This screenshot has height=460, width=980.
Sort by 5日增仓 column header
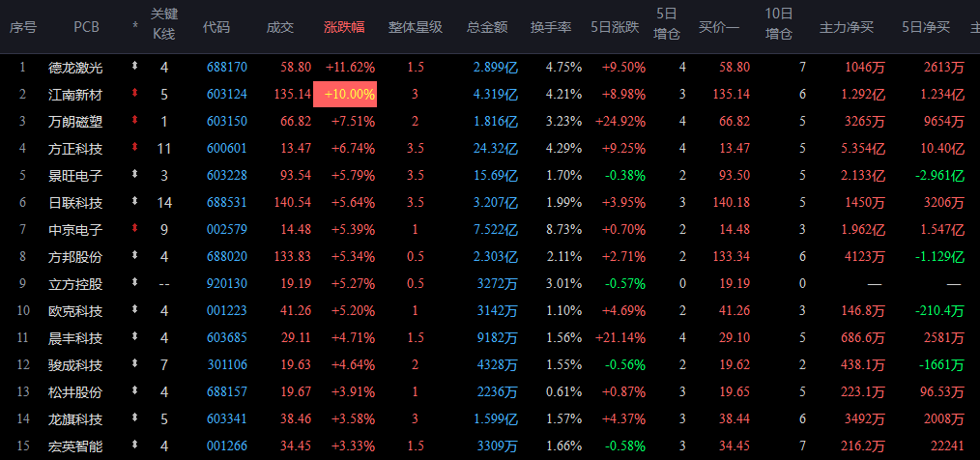tap(667, 24)
